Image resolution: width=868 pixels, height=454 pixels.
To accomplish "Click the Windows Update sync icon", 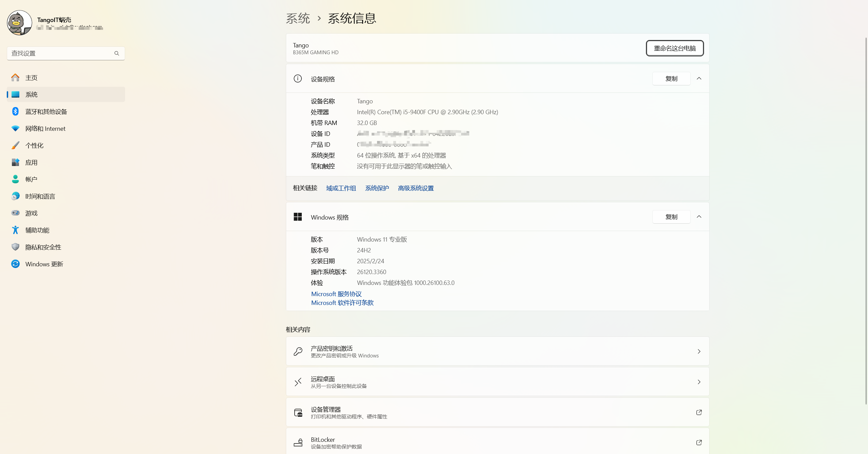I will pyautogui.click(x=15, y=264).
